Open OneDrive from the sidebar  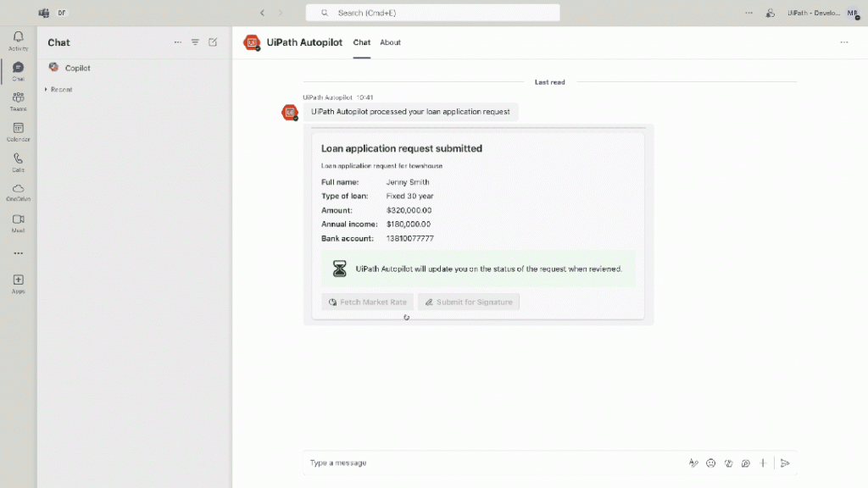tap(18, 192)
